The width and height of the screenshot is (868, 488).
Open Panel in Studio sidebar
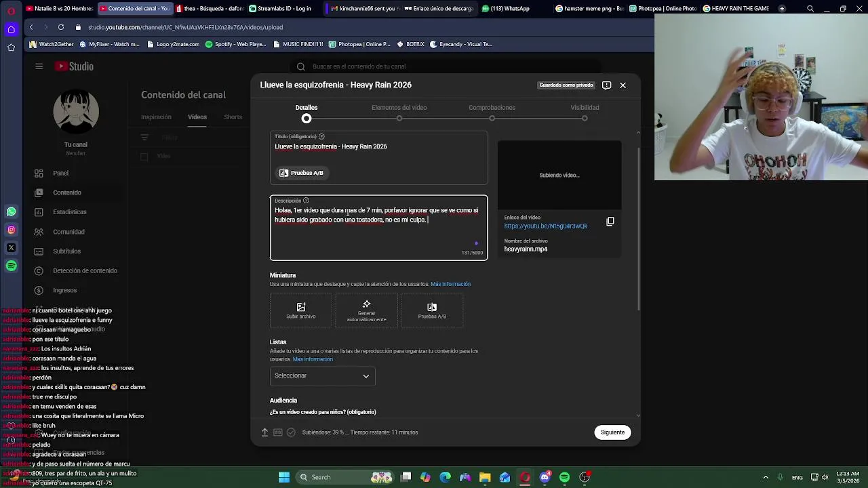pos(61,174)
